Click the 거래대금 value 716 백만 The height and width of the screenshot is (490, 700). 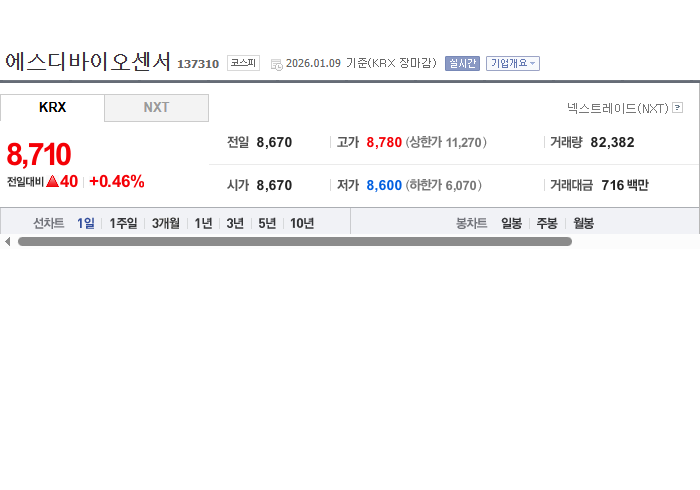(625, 185)
